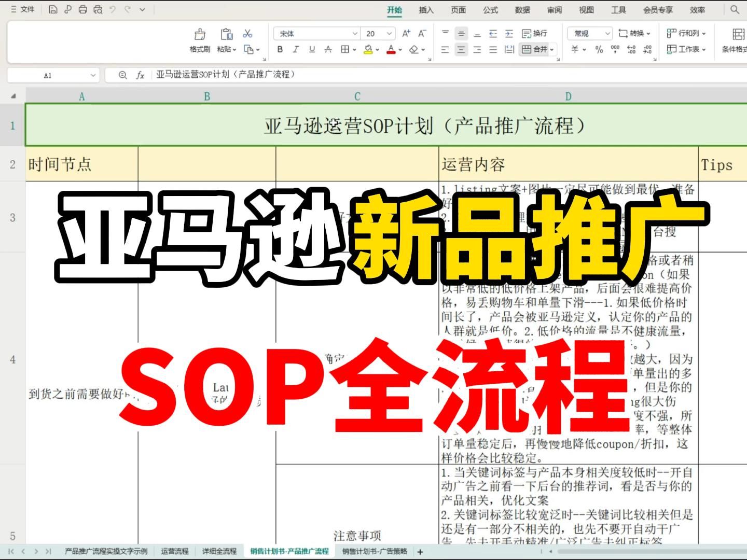Open the 会员专享 tab
The height and width of the screenshot is (560, 747).
coord(658,10)
